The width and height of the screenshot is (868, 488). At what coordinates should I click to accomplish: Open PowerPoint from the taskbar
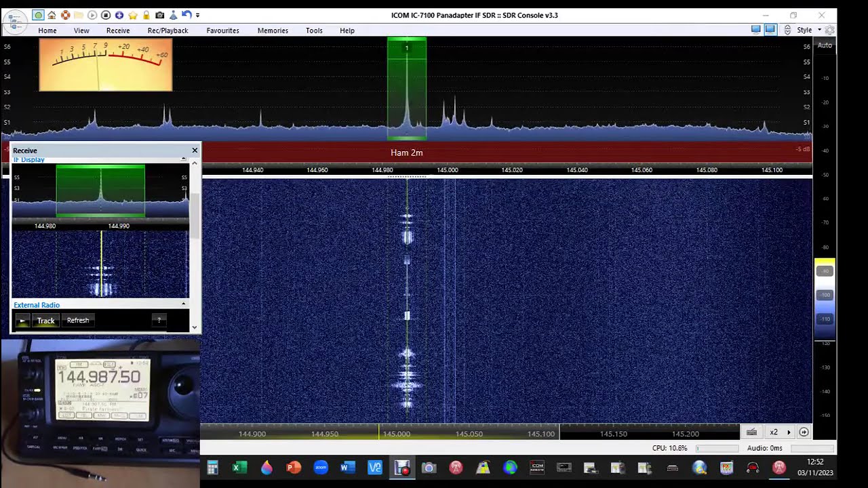click(x=294, y=467)
